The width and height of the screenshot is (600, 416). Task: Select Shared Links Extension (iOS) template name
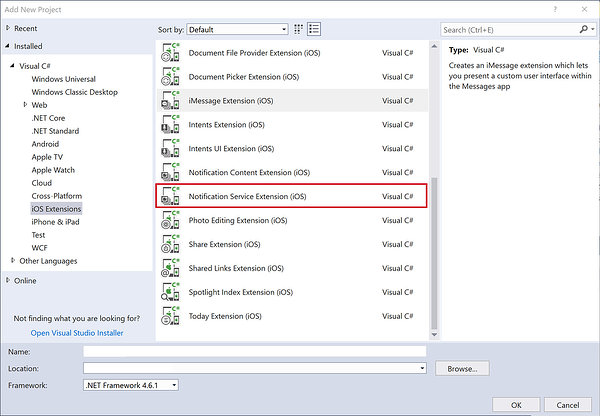236,268
